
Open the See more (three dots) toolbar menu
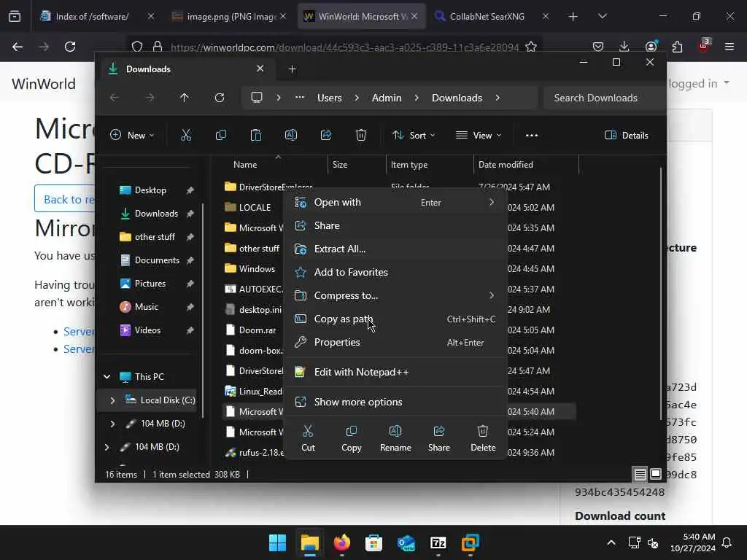(x=532, y=135)
